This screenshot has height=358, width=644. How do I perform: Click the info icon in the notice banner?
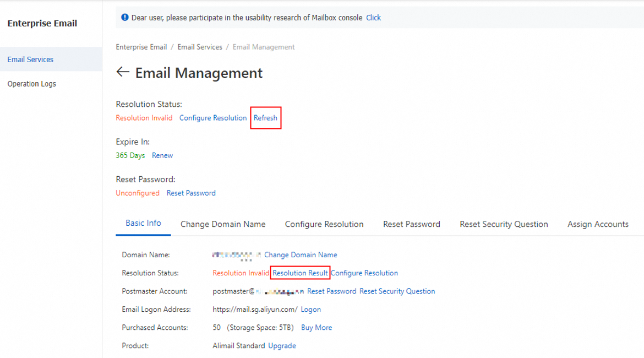125,18
